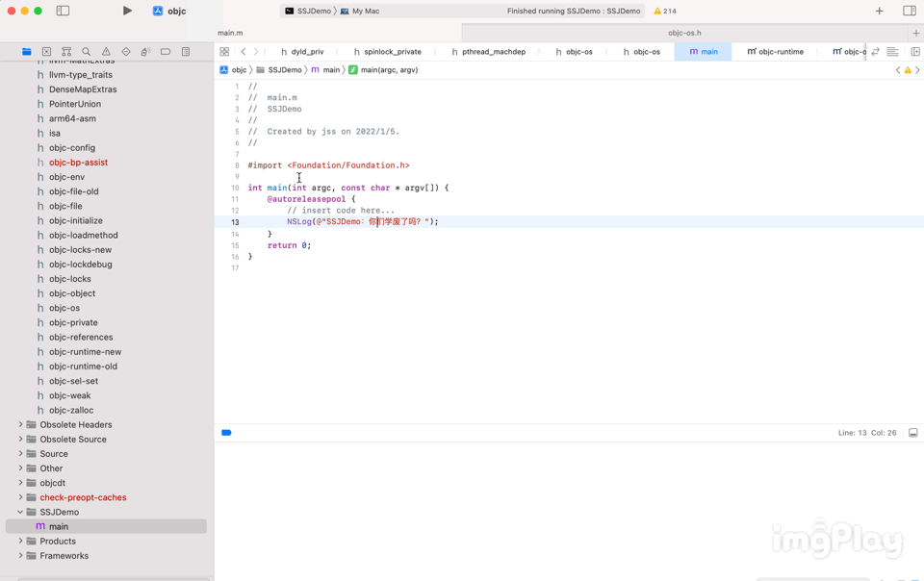Open main(argc, argv) breadcrumb function menu
The height and width of the screenshot is (581, 924).
pyautogui.click(x=383, y=69)
